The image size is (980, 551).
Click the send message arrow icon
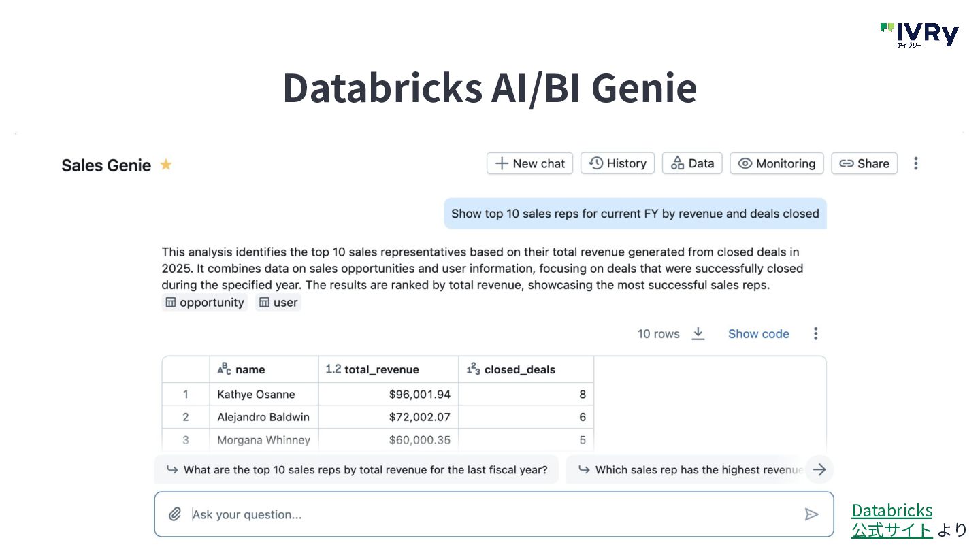coord(811,514)
